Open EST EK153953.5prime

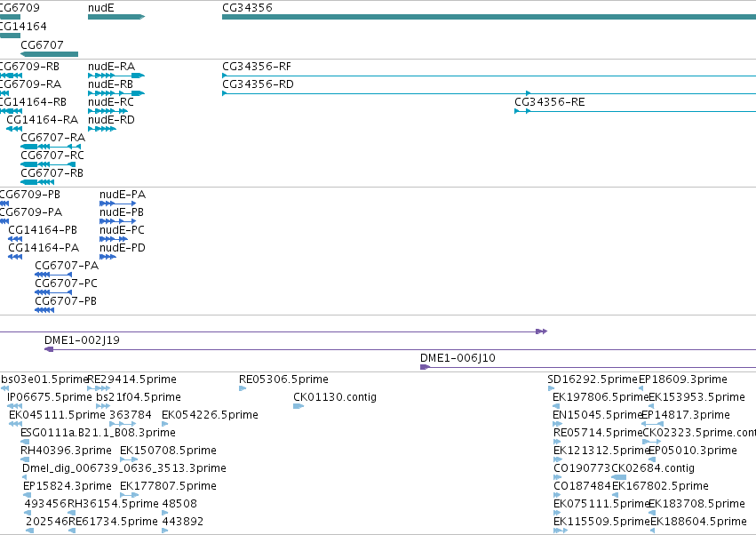[696, 397]
